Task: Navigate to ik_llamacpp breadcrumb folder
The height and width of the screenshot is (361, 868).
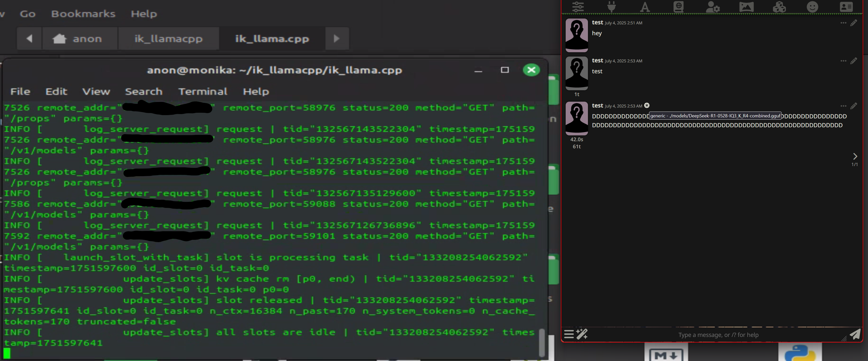Action: point(168,39)
